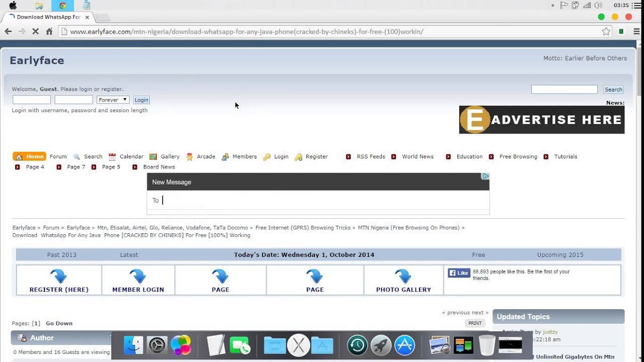Viewport: 644px width, 362px height.
Task: Open the Tutorials link
Action: [566, 156]
